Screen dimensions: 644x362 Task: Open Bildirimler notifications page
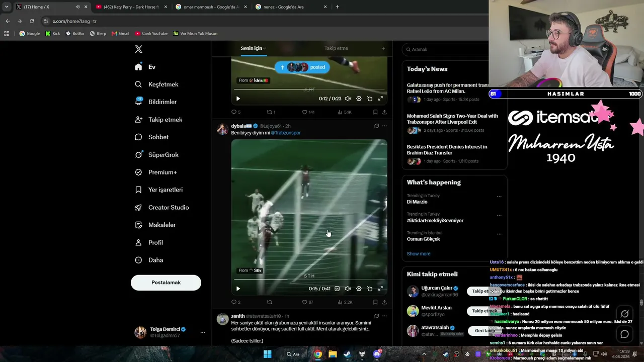[x=155, y=102]
